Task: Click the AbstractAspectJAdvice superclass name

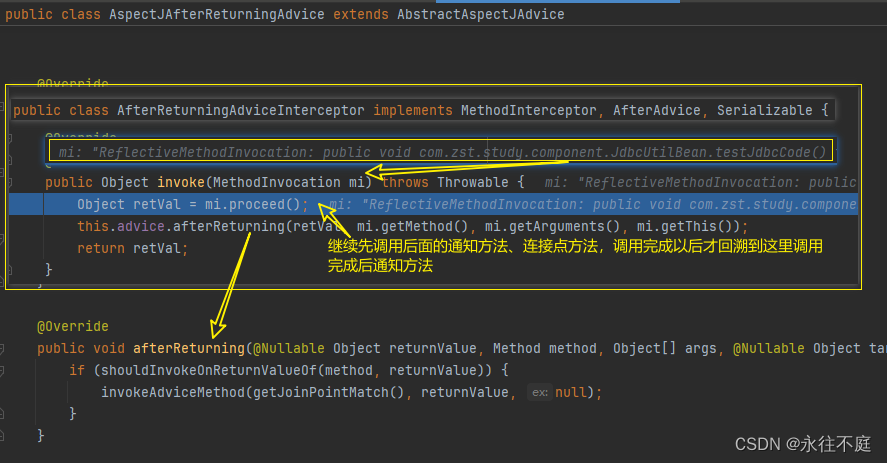Action: coord(480,14)
